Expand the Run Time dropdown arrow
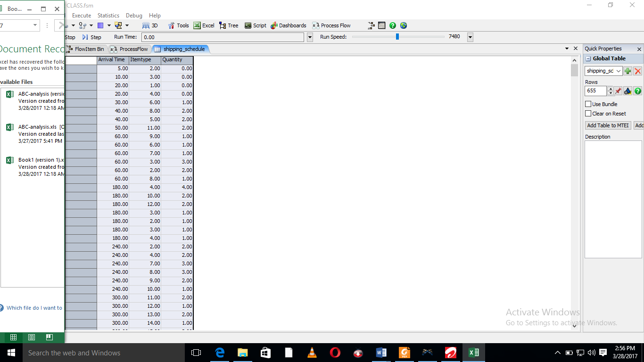644x362 pixels. tap(310, 37)
